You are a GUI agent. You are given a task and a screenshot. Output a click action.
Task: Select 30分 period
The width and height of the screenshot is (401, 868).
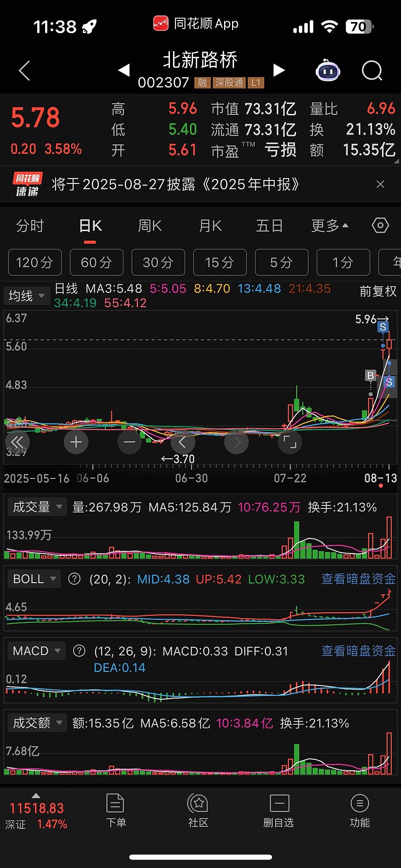click(x=158, y=262)
